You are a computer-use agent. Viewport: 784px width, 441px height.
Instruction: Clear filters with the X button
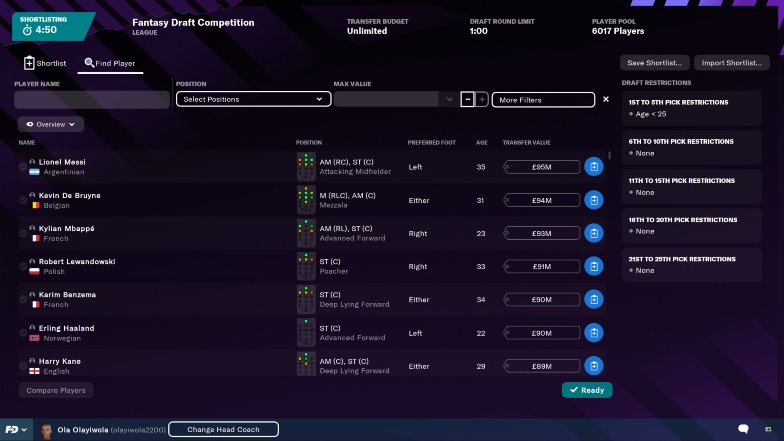pyautogui.click(x=606, y=99)
